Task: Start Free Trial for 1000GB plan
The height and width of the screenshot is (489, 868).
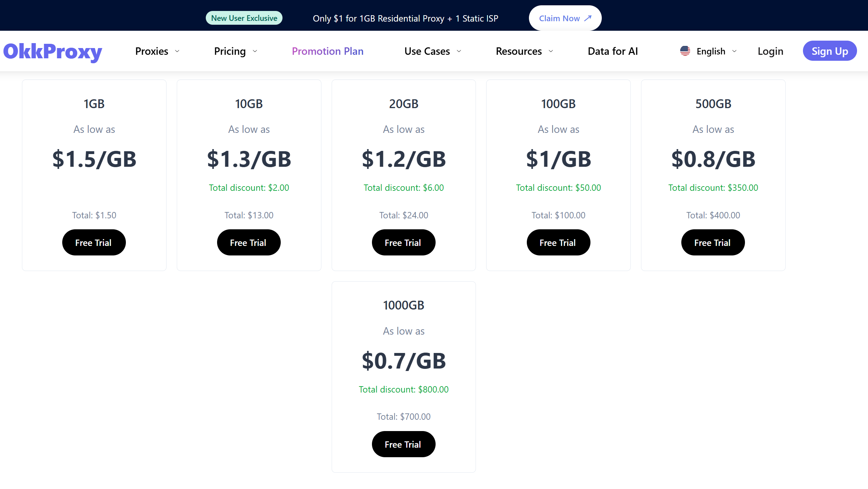Action: pos(403,444)
